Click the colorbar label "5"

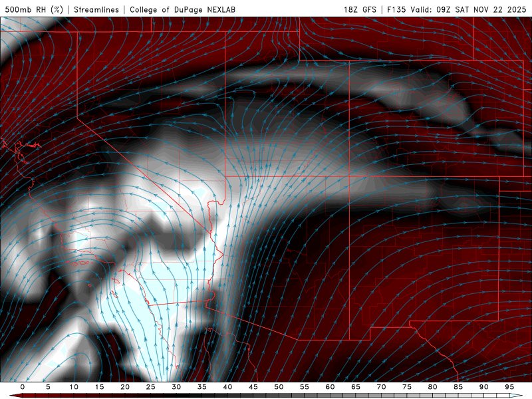[48, 387]
